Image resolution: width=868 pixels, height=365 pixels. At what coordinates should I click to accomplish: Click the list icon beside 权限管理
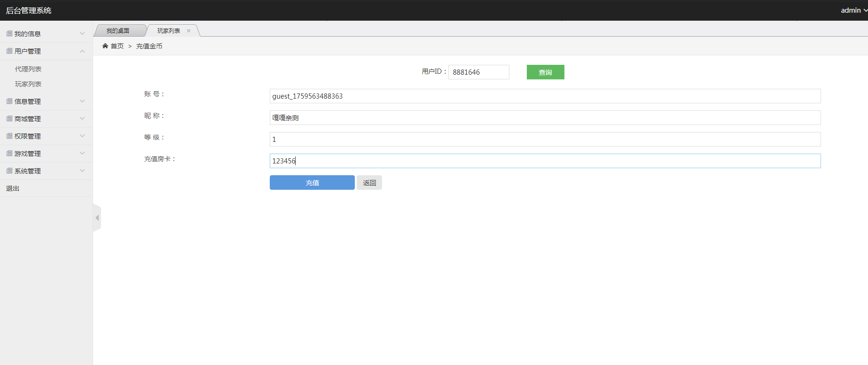(9, 136)
